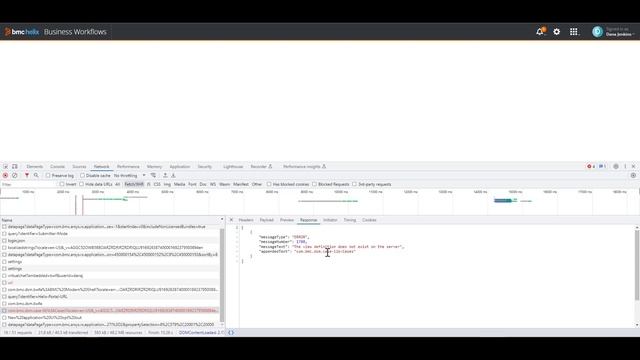The height and width of the screenshot is (360, 640).
Task: Filter requests by Img
Action: tap(167, 184)
